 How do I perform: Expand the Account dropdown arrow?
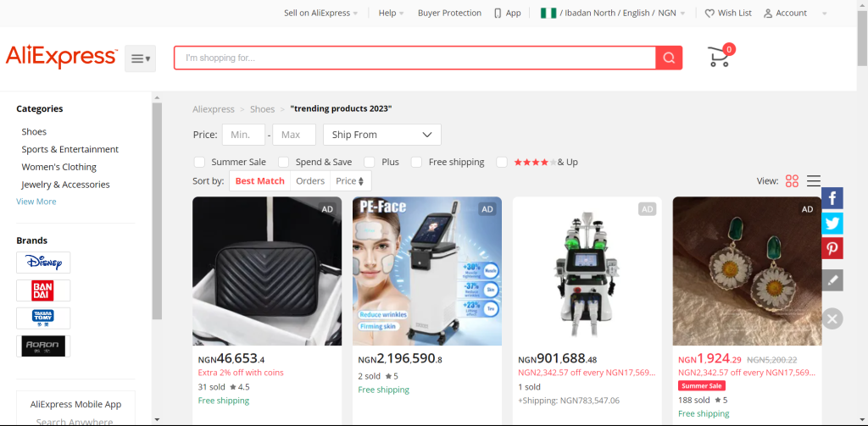click(x=824, y=14)
